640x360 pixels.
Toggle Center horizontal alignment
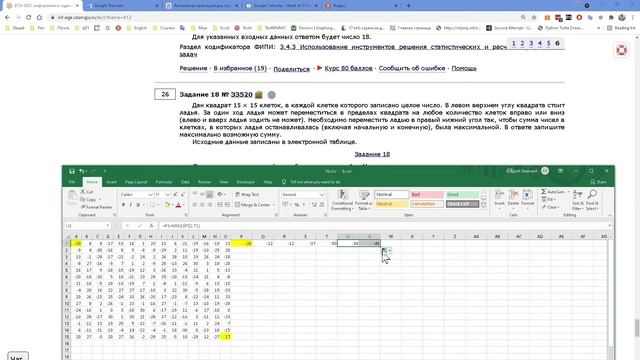(x=202, y=205)
